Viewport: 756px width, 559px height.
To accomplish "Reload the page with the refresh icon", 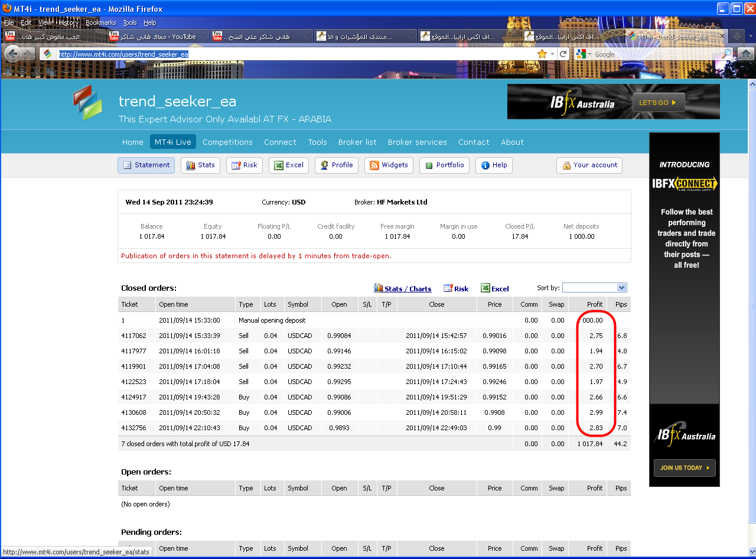I will pyautogui.click(x=563, y=54).
